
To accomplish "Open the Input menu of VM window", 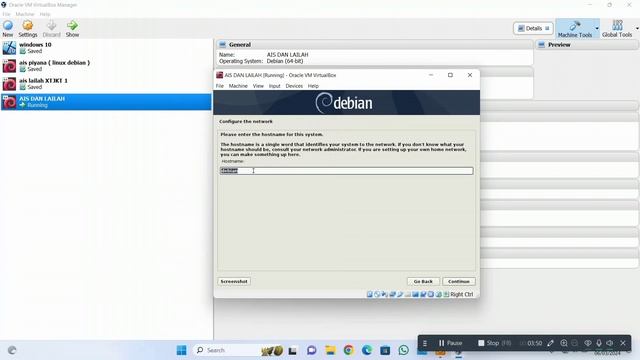I will click(275, 86).
